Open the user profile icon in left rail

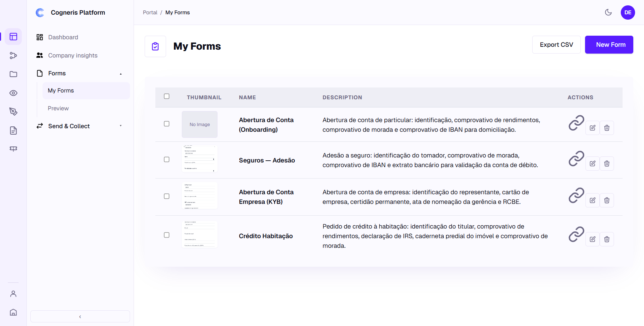point(13,294)
